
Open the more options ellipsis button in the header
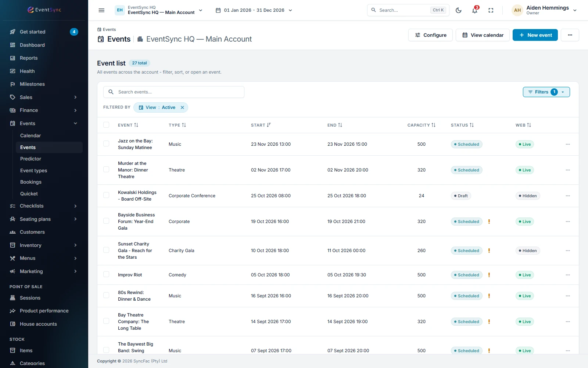[570, 35]
